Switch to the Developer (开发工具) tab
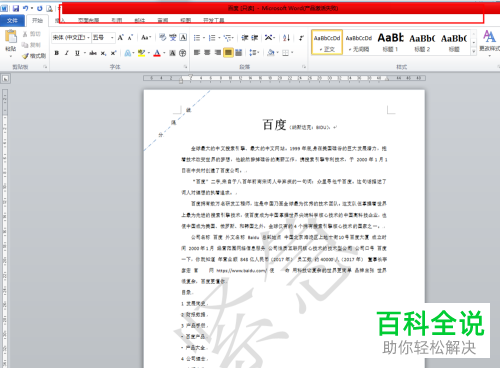The image size is (500, 368). pyautogui.click(x=214, y=20)
